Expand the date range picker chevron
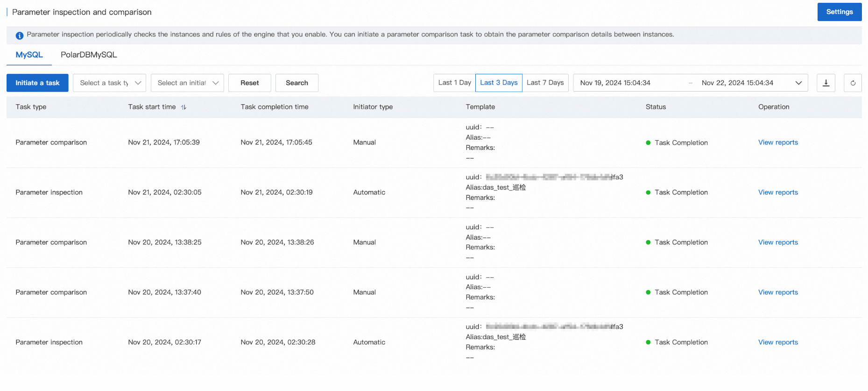Viewport: 868px width, 391px height. [798, 83]
